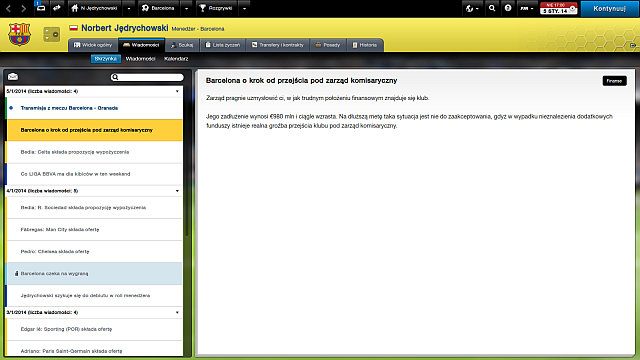Select the Wiadomości subtab
Image resolution: width=640 pixels, height=360 pixels.
click(140, 59)
